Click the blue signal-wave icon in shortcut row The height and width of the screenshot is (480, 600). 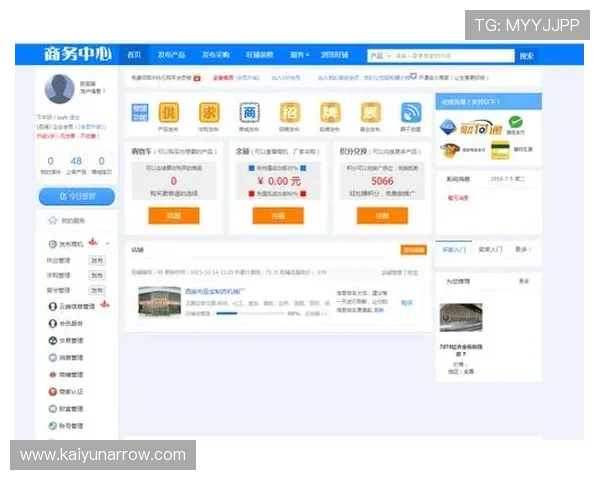[411, 113]
